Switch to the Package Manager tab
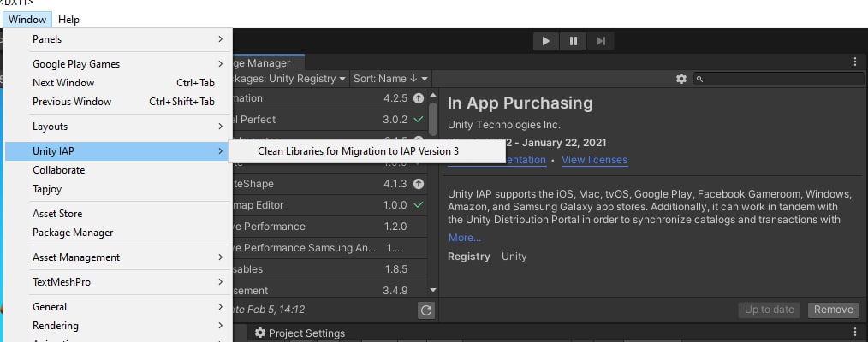This screenshot has width=868, height=342. point(269,63)
